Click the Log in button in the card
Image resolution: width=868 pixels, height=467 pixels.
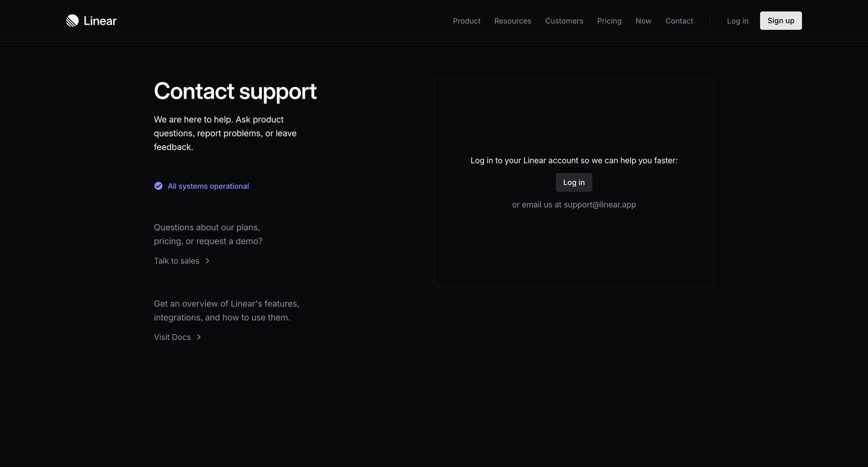click(x=574, y=182)
